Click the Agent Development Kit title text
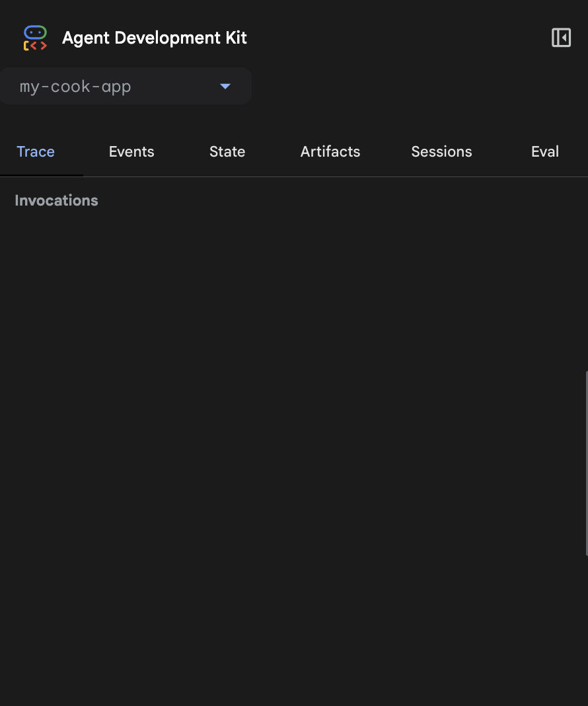This screenshot has width=588, height=706. 154,38
